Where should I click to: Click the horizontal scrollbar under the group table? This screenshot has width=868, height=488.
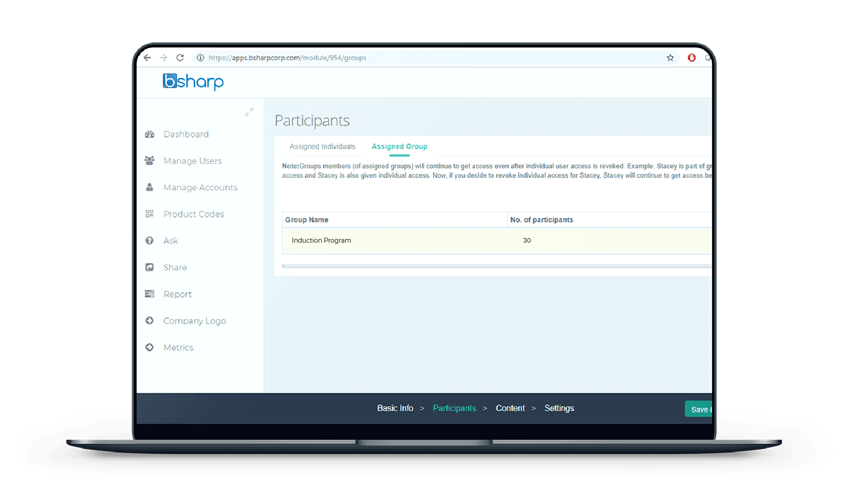tap(496, 266)
